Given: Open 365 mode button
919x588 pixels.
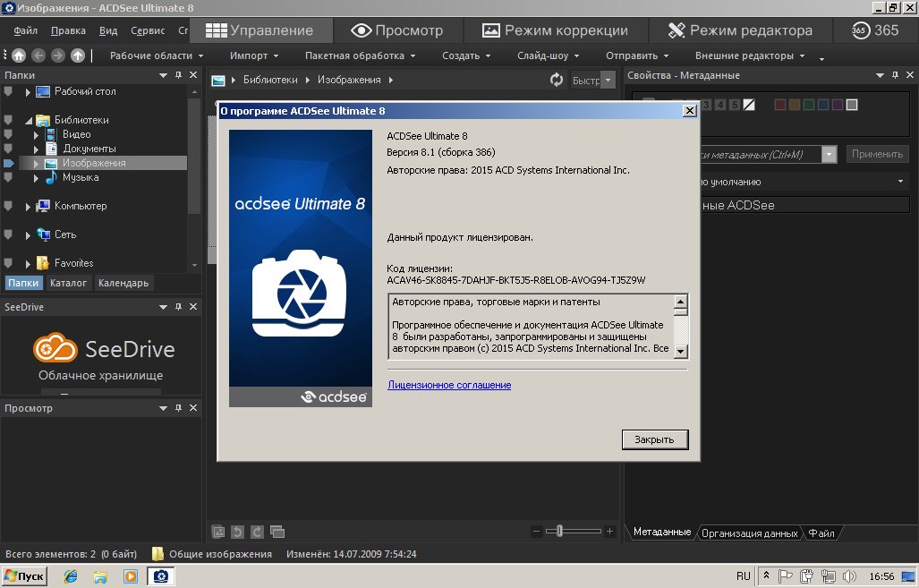Looking at the screenshot, I should (875, 30).
